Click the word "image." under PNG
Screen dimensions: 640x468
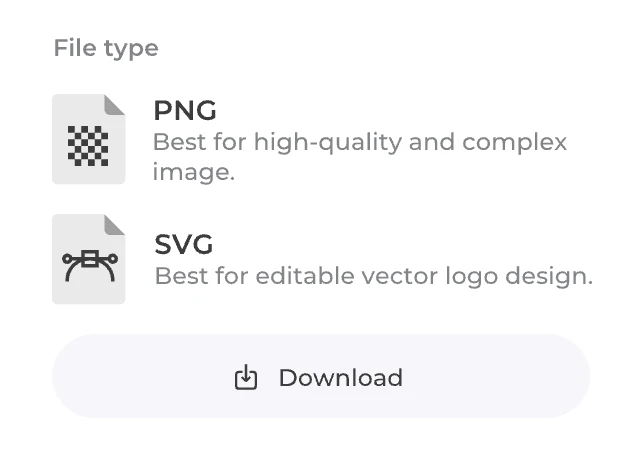click(x=193, y=172)
